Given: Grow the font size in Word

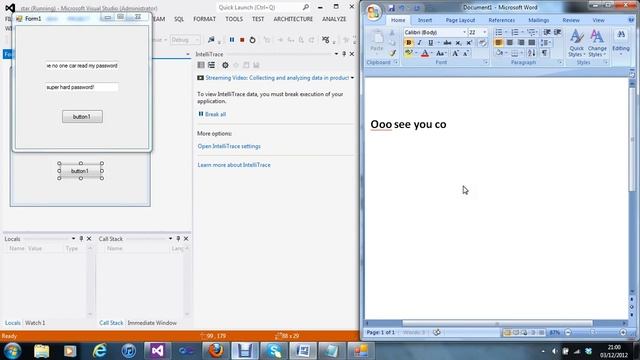Looking at the screenshot, I should 455,53.
